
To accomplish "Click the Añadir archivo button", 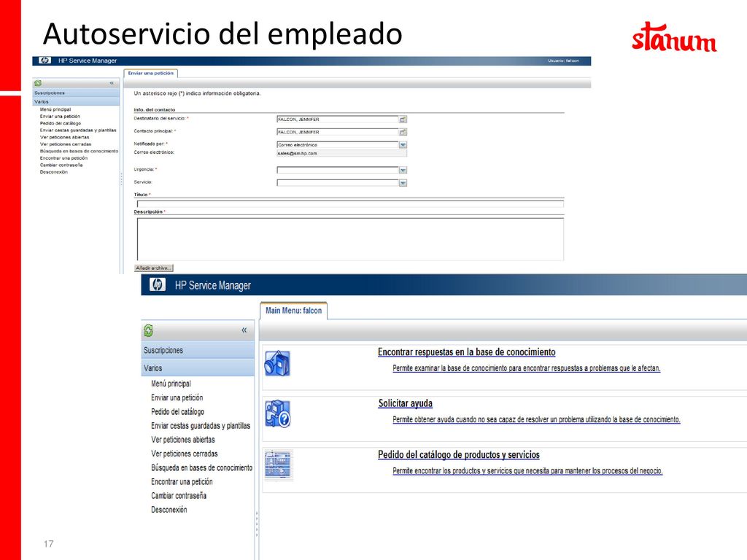I will 154,268.
